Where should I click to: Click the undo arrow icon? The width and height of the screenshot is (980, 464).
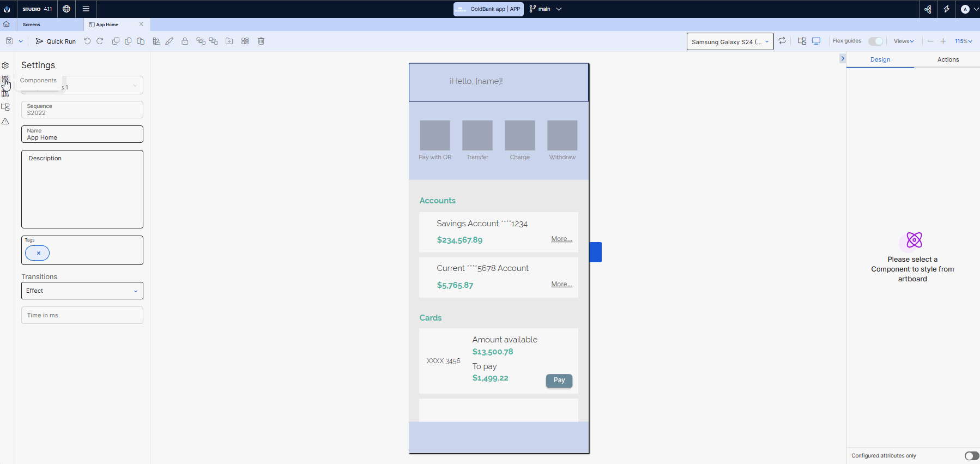point(87,41)
